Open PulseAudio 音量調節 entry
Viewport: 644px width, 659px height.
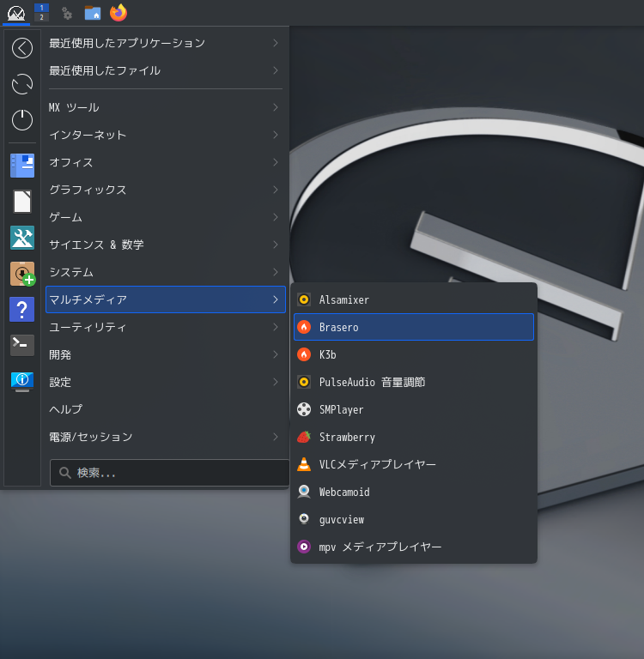414,382
